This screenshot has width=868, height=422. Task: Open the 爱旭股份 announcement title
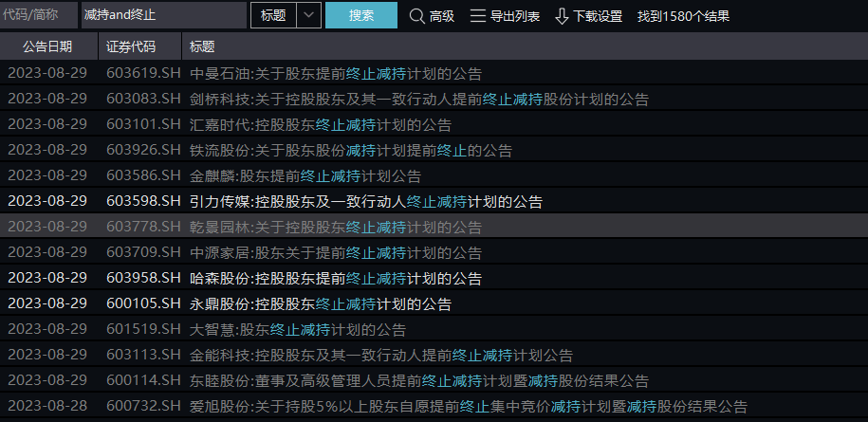(469, 407)
